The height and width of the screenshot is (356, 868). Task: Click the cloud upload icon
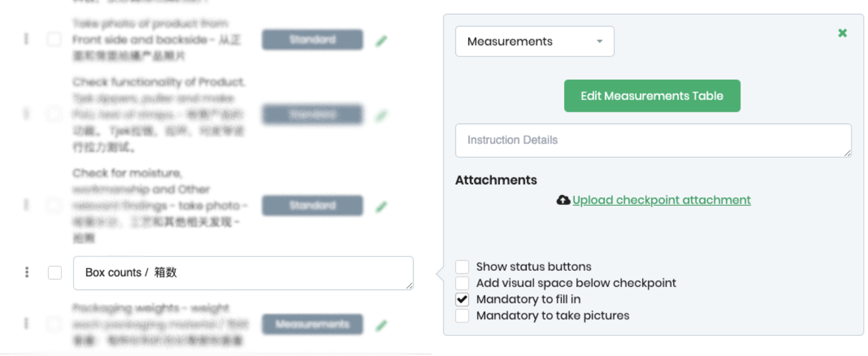563,200
